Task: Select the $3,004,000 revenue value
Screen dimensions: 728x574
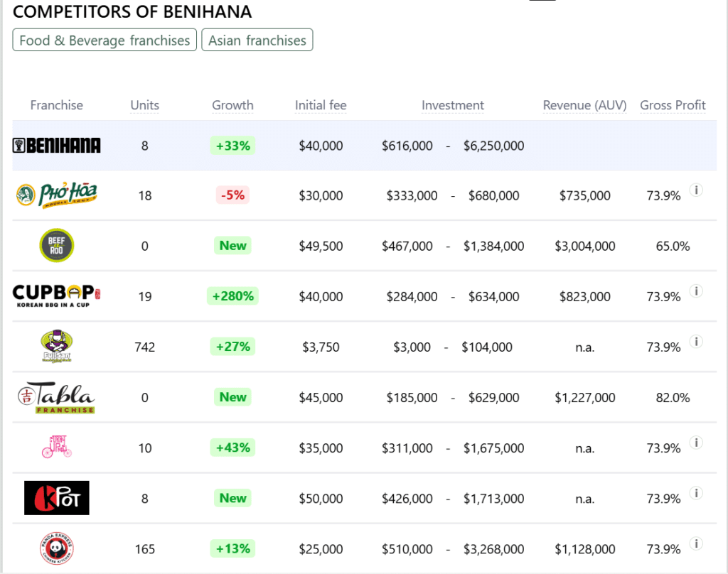Action: (585, 246)
